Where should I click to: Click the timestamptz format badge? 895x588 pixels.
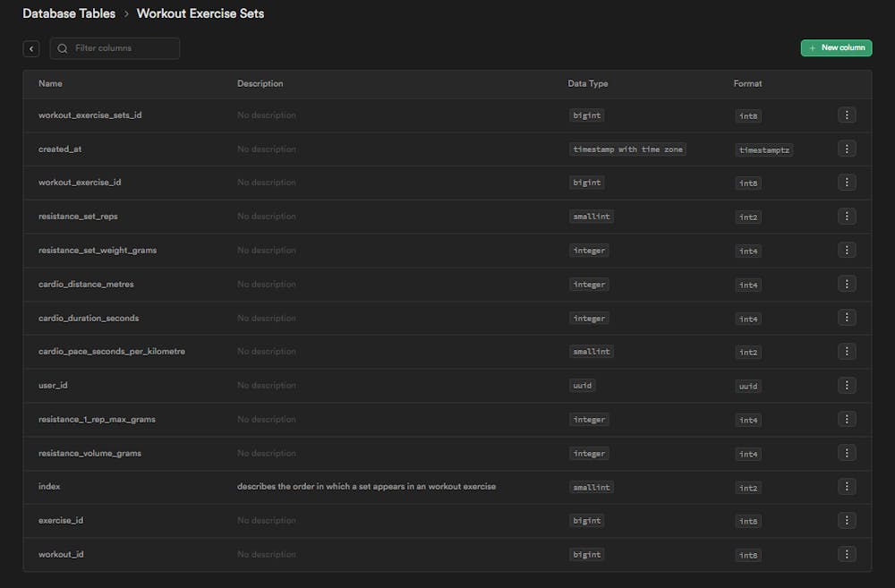pos(765,149)
